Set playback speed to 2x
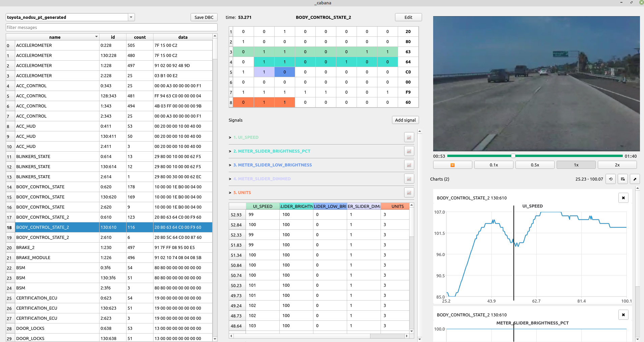The width and height of the screenshot is (644, 342). pos(617,165)
